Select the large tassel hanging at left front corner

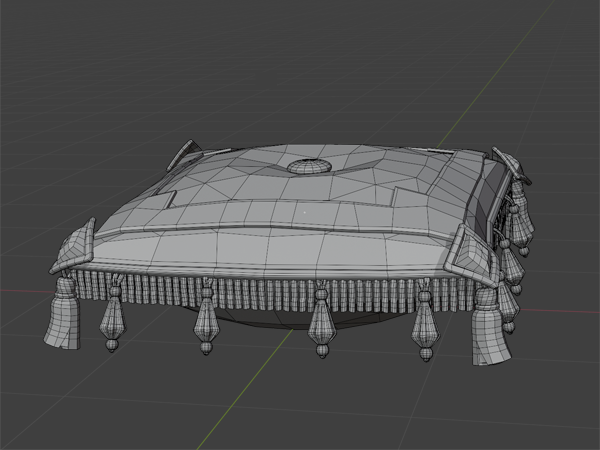coord(62,313)
